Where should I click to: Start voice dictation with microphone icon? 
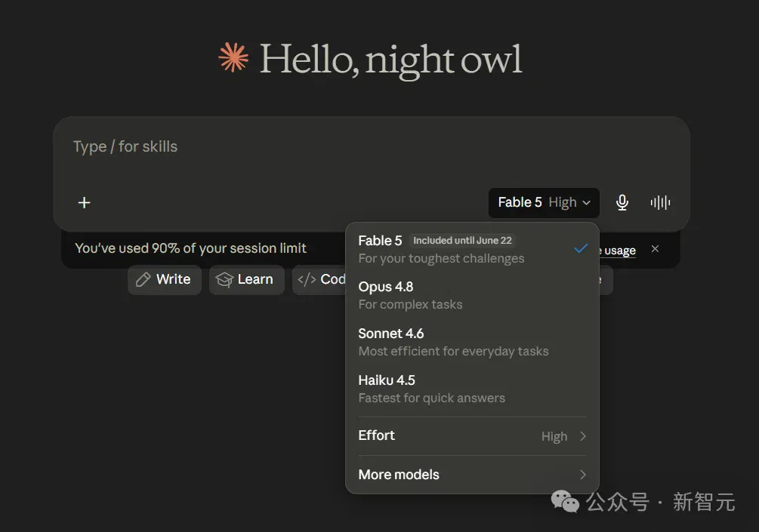point(622,203)
